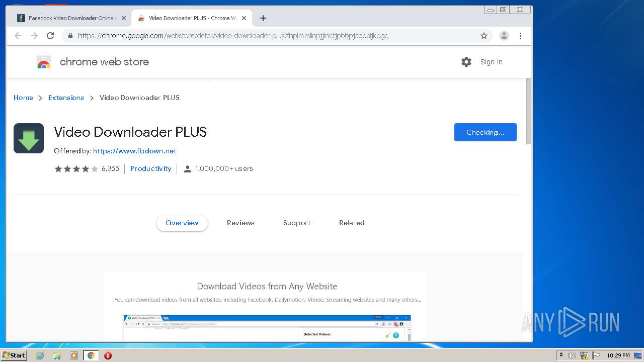Click the users person icon

(188, 169)
